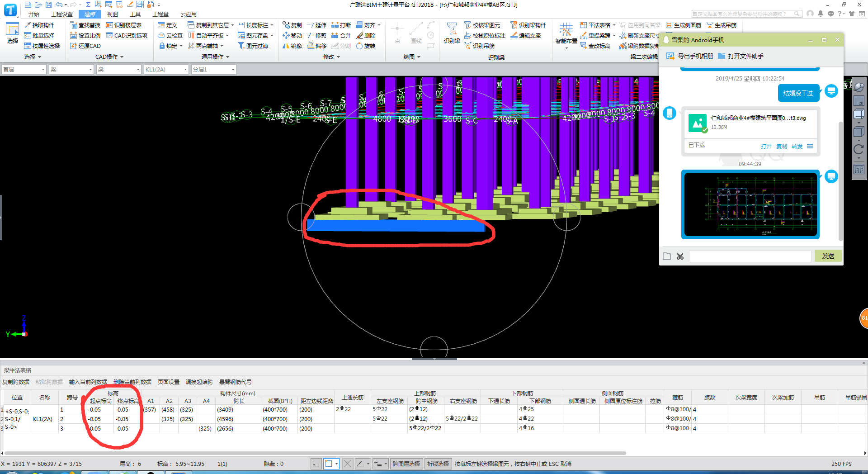
Task: Click the save icon in quick access toolbar
Action: pyautogui.click(x=49, y=5)
